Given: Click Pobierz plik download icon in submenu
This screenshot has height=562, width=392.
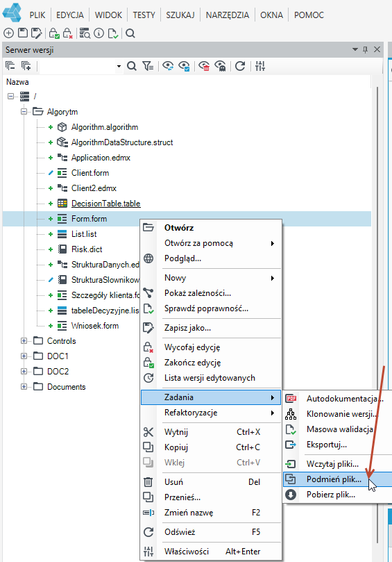Looking at the screenshot, I should (x=291, y=495).
